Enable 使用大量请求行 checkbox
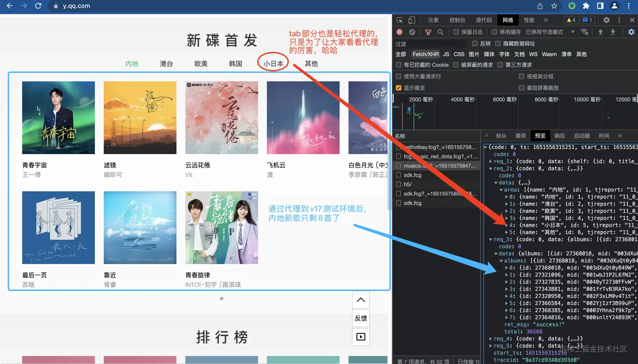Screen dimensions: 638x364 coord(398,76)
